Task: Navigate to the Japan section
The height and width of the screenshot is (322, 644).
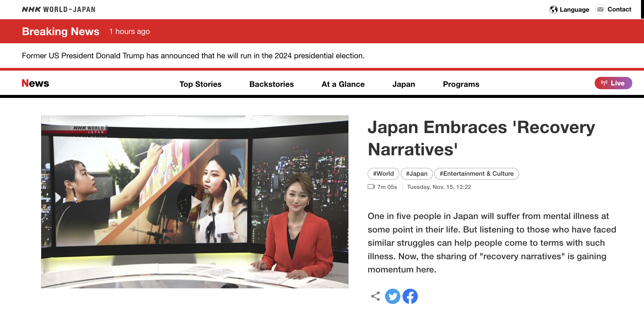Action: pyautogui.click(x=404, y=84)
